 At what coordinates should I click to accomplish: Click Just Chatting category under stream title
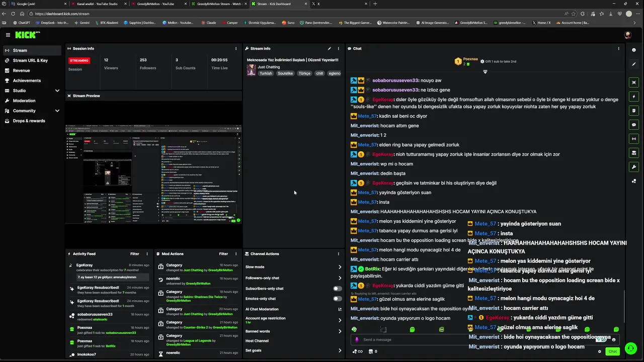pyautogui.click(x=269, y=67)
